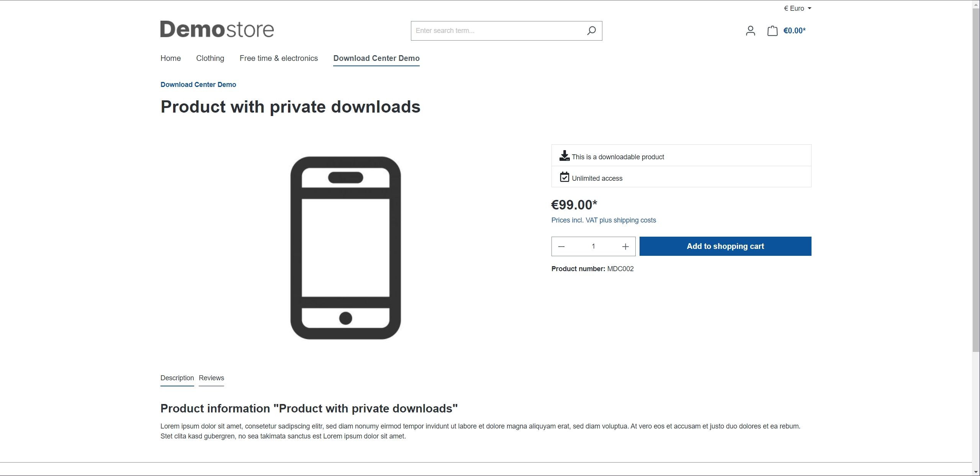This screenshot has width=980, height=476.
Task: Click the Demostore logo
Action: [x=217, y=29]
